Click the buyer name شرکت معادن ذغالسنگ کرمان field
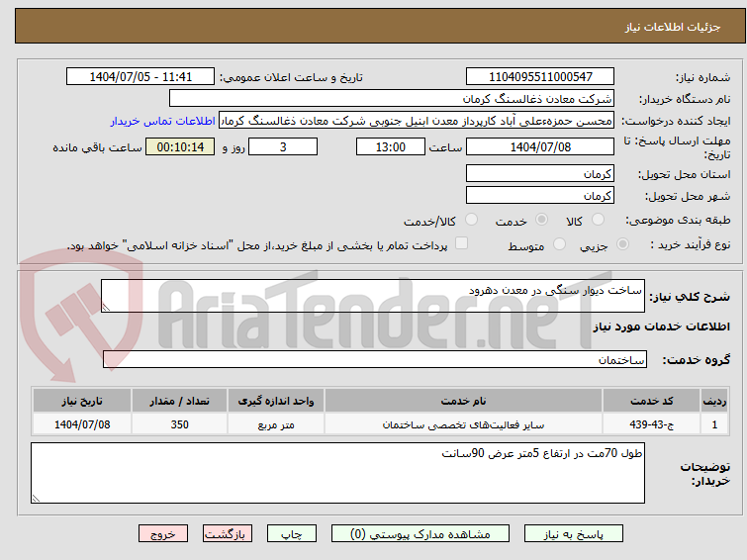The image size is (747, 560). (x=392, y=99)
